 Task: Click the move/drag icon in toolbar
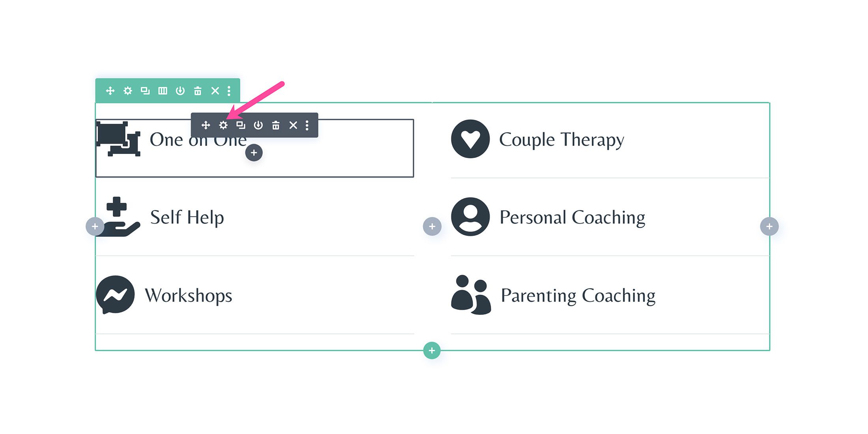pos(205,125)
